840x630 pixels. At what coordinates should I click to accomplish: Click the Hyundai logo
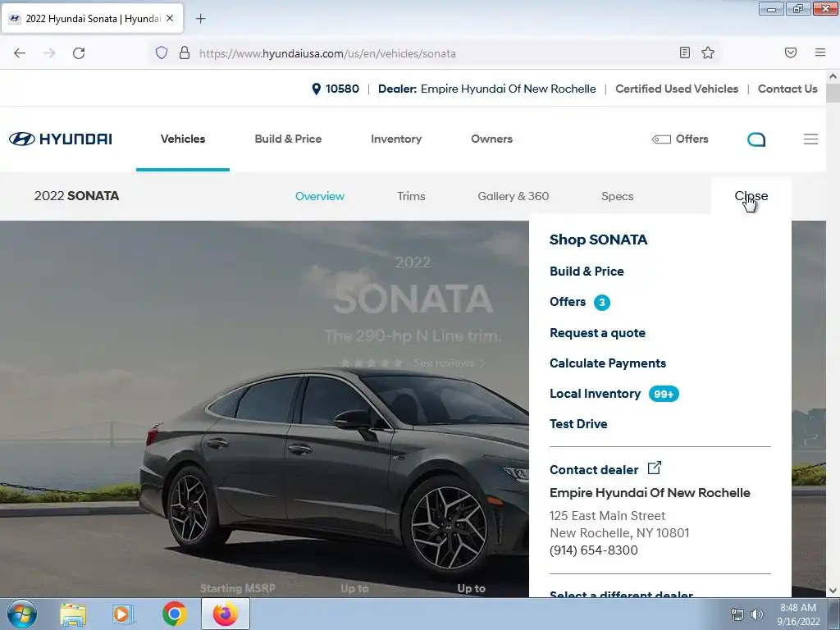(x=61, y=139)
